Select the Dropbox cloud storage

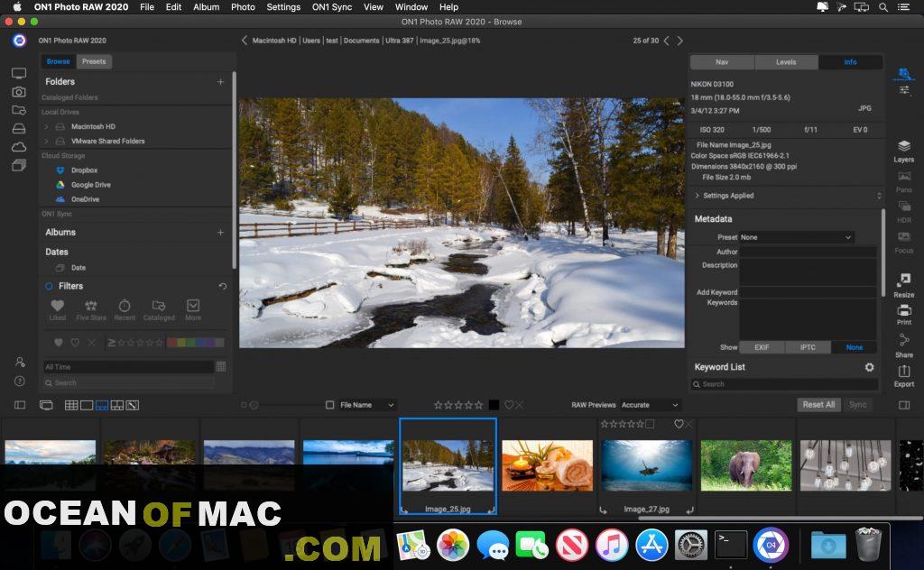click(x=84, y=170)
